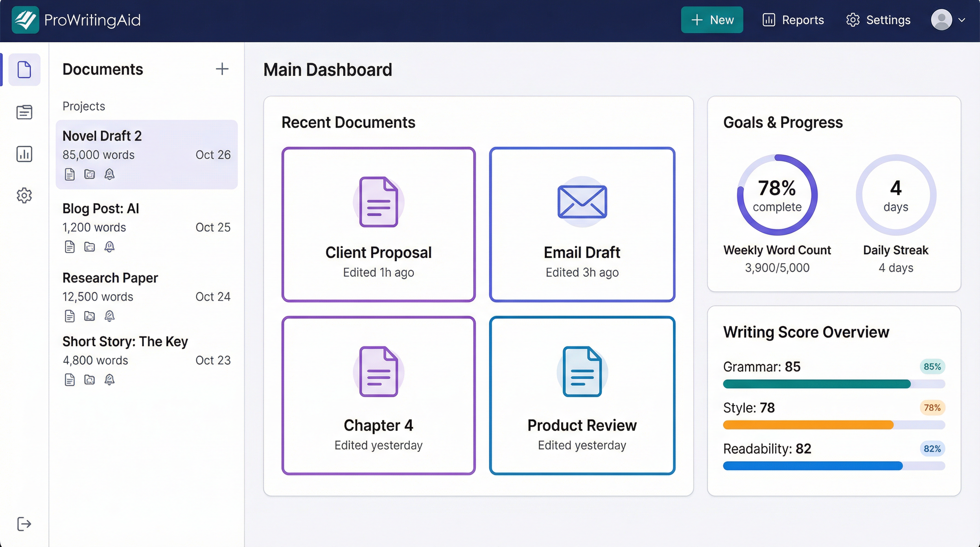This screenshot has height=547, width=980.
Task: Click the 78% weekly word count progress ring
Action: (777, 195)
